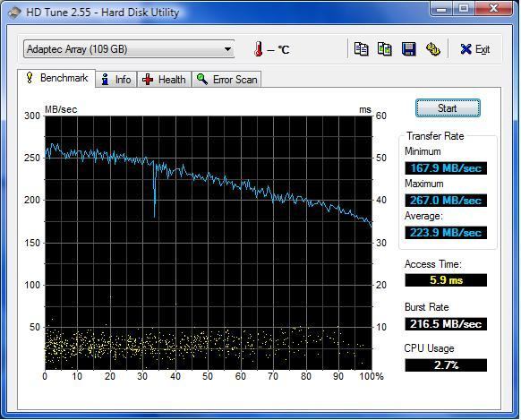Switch to the Error Scan tab
Image resolution: width=521 pixels, height=420 pixels.
coord(226,80)
